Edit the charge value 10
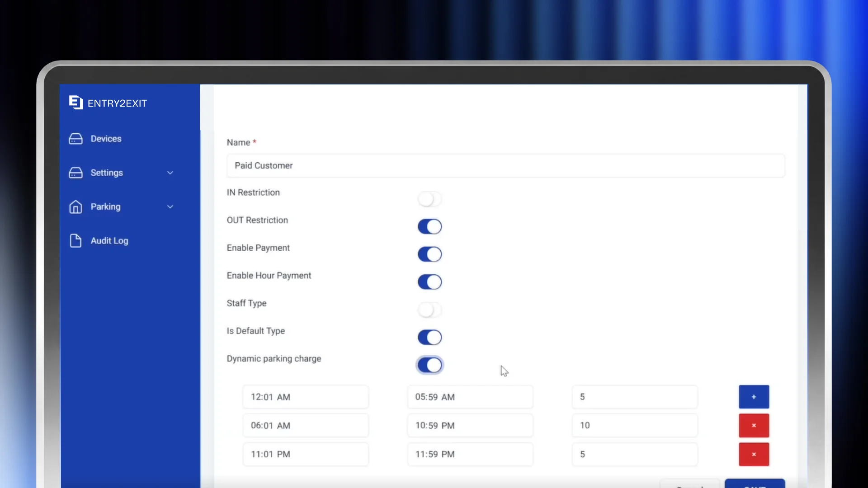 coord(635,425)
